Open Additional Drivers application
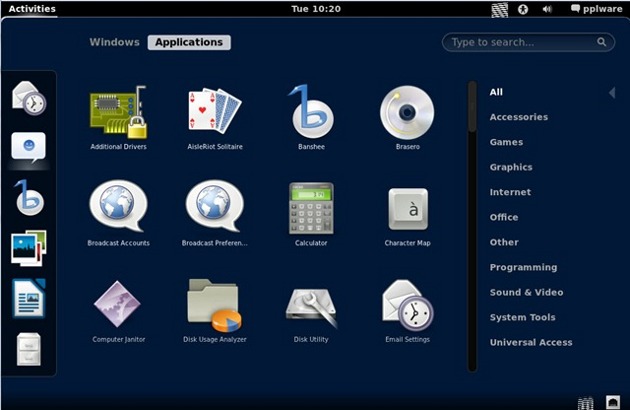630x410 pixels. [118, 117]
